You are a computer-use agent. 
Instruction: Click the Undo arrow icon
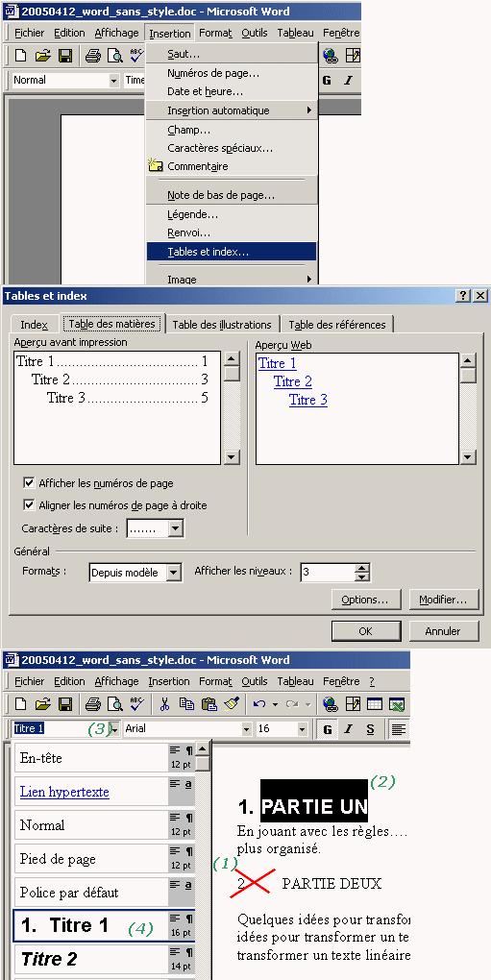(x=259, y=704)
